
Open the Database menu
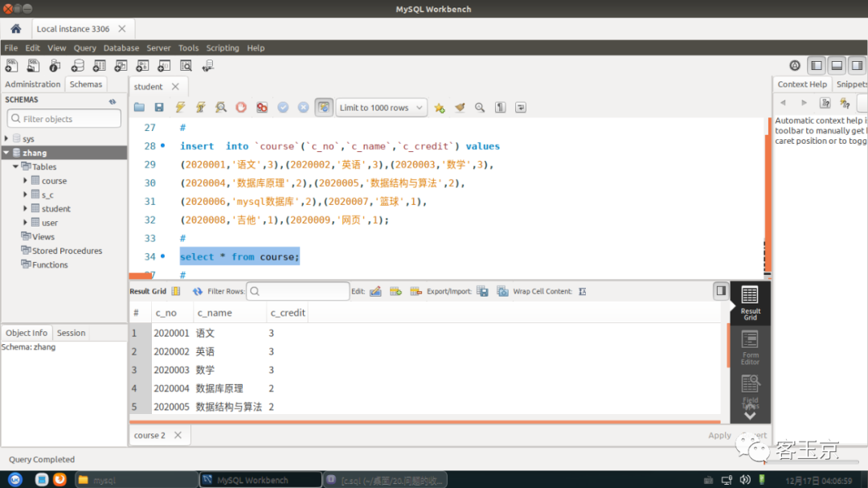[121, 48]
